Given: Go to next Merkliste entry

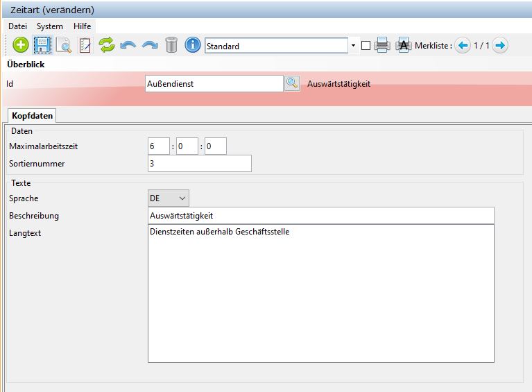Looking at the screenshot, I should pyautogui.click(x=499, y=46).
